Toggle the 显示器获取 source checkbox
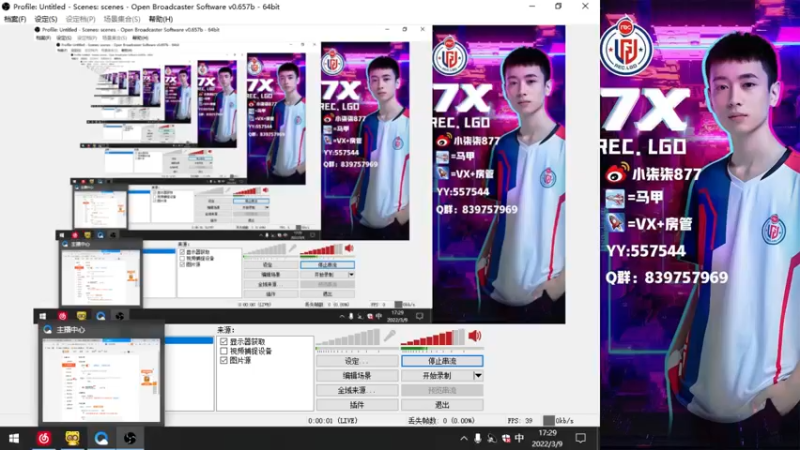Image resolution: width=800 pixels, height=450 pixels. (223, 341)
